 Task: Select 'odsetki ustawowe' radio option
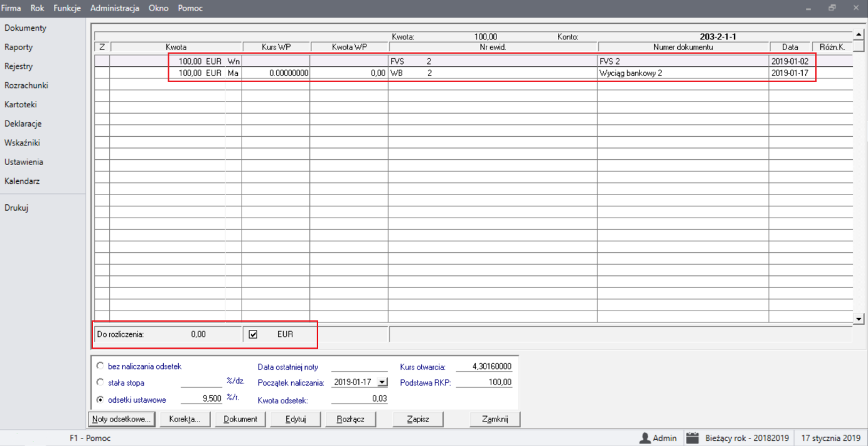pos(100,399)
